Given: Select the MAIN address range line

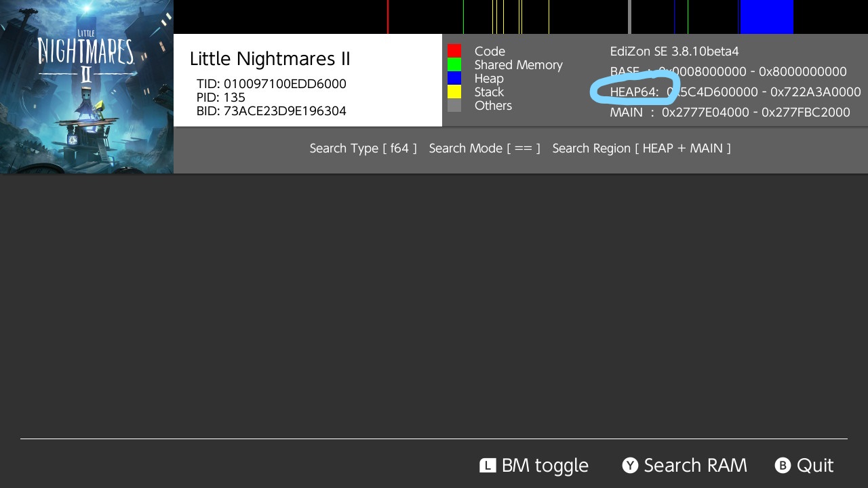Looking at the screenshot, I should 730,113.
